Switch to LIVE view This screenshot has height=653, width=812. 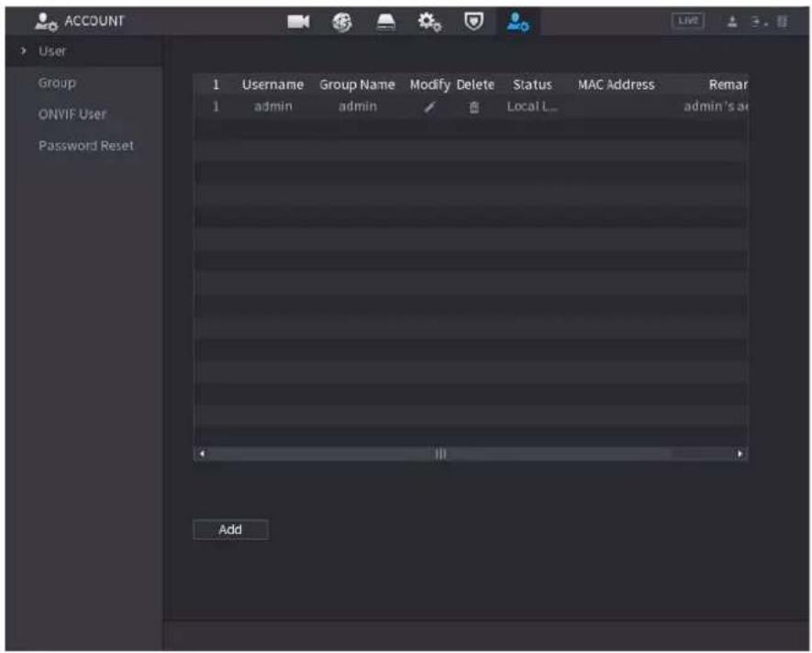point(688,21)
